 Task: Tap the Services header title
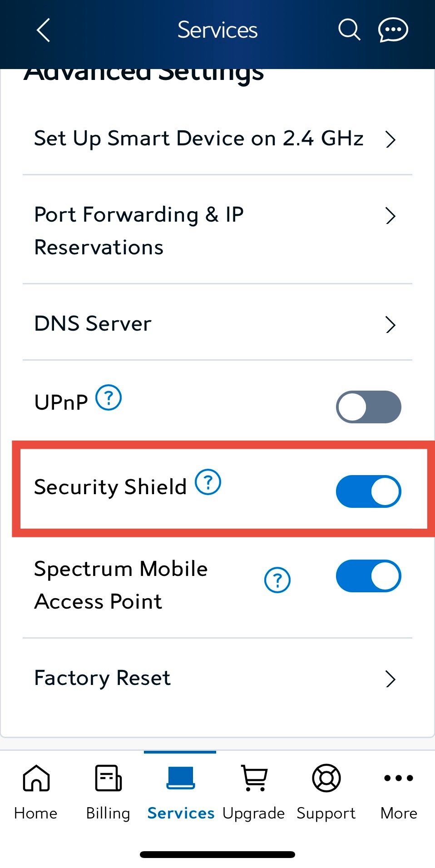pyautogui.click(x=217, y=30)
